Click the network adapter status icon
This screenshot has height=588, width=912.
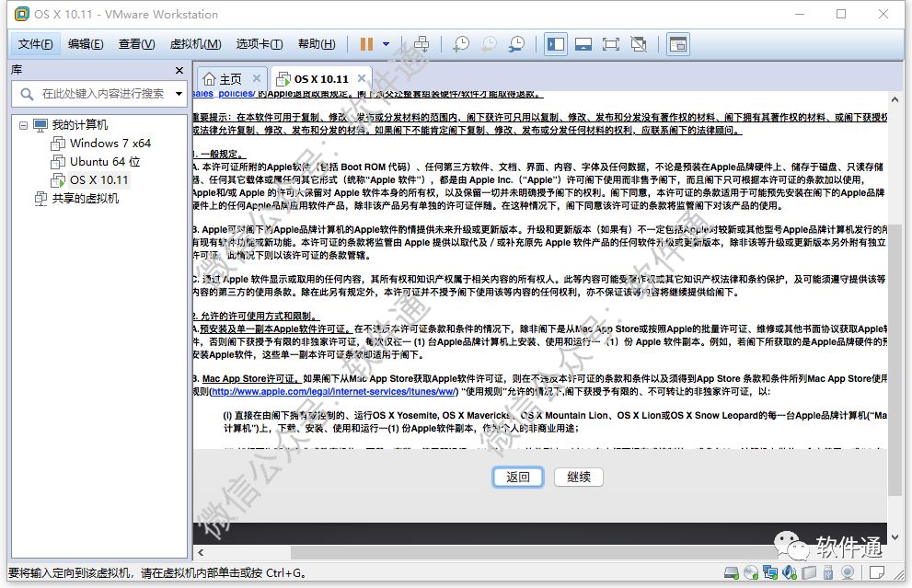770,573
